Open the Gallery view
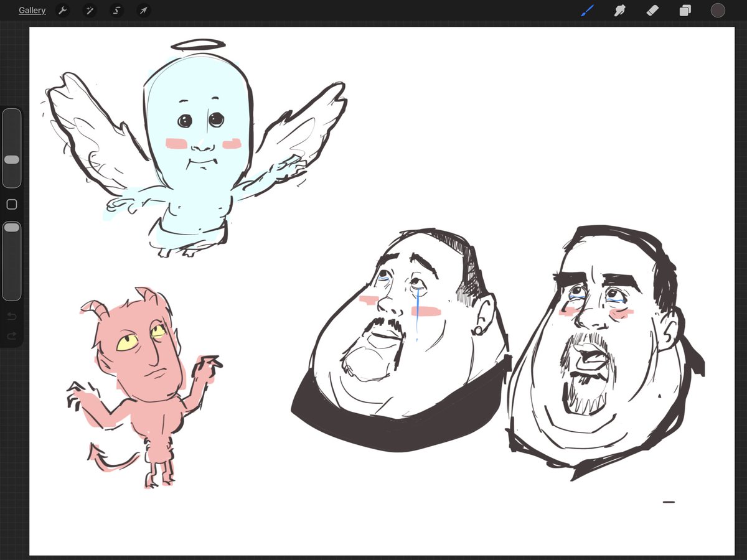This screenshot has height=560, width=747. click(x=32, y=11)
